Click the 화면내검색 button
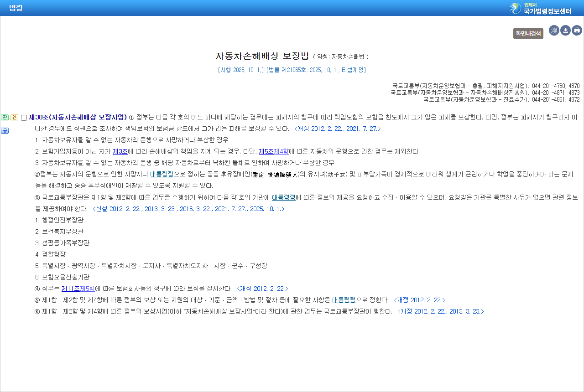The width and height of the screenshot is (584, 392). tap(528, 33)
